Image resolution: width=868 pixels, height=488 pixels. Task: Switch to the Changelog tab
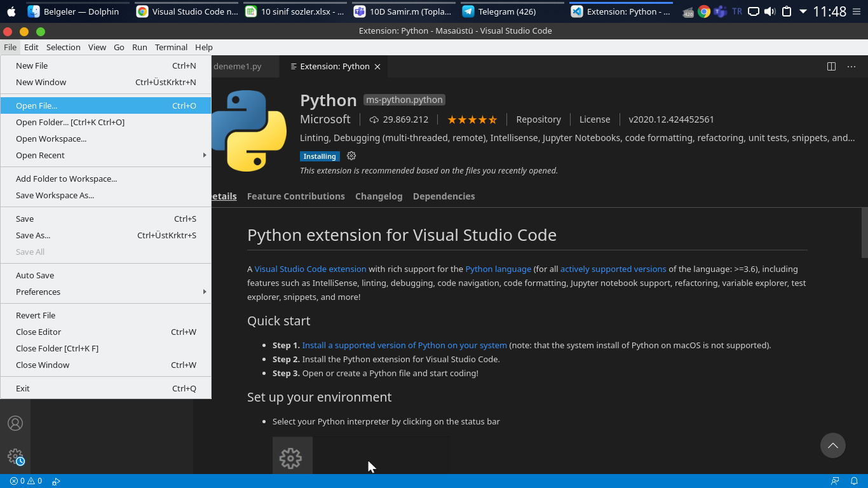tap(379, 196)
